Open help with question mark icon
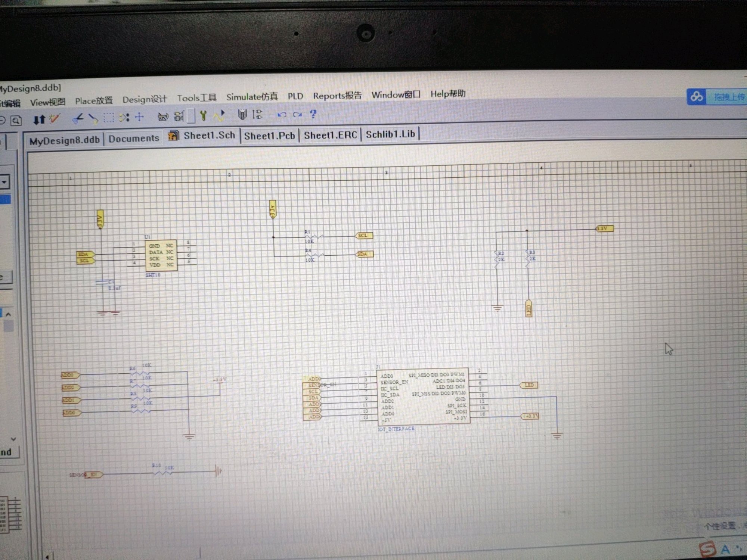Image resolution: width=747 pixels, height=560 pixels. [313, 113]
